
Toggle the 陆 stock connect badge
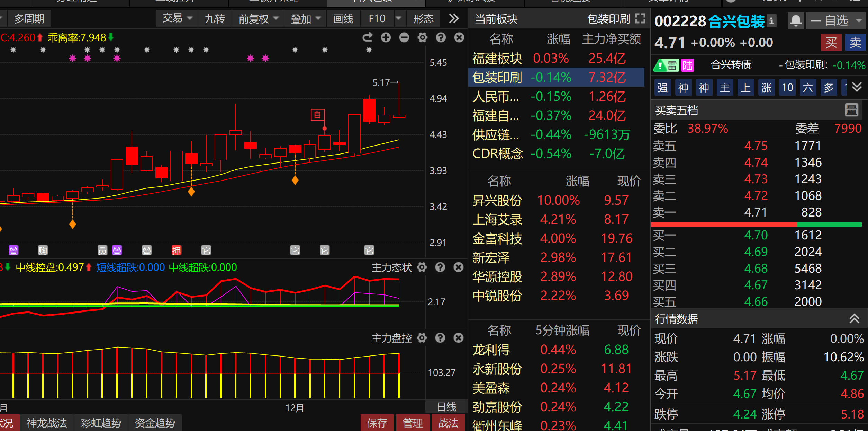click(688, 65)
